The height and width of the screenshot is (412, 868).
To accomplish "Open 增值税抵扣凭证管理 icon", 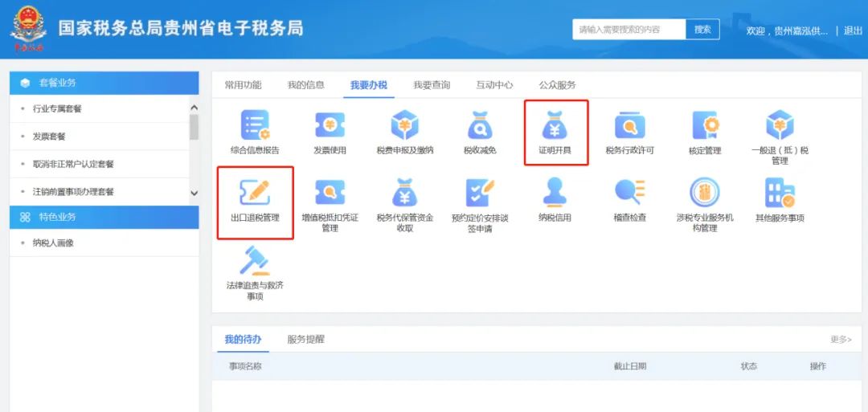I will click(330, 193).
